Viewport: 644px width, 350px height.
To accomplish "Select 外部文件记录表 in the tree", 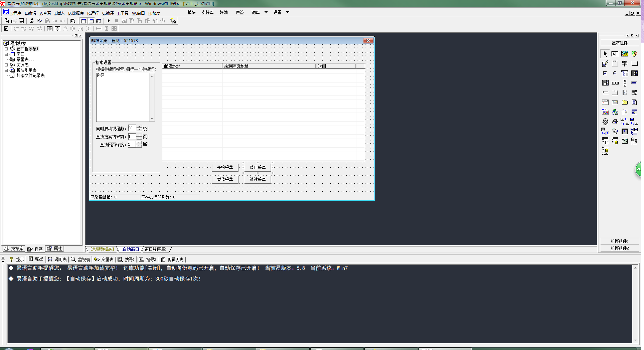I will click(30, 75).
